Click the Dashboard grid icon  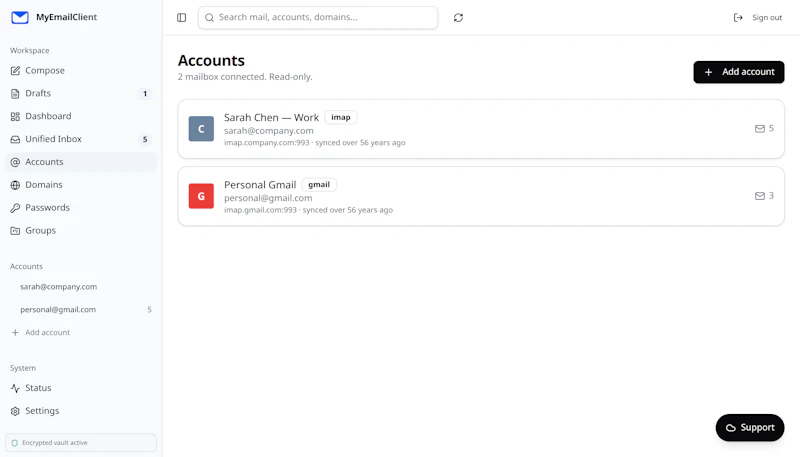pyautogui.click(x=15, y=116)
